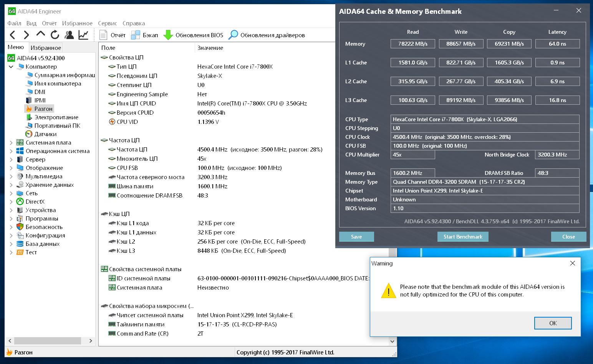Click the Тест icon in the tree
Viewport: 593px width, 364px height.
point(20,252)
